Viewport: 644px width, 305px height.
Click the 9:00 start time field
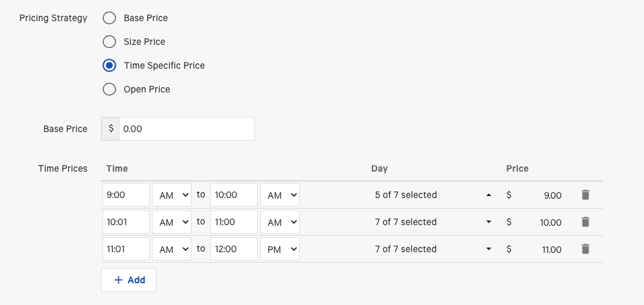125,195
